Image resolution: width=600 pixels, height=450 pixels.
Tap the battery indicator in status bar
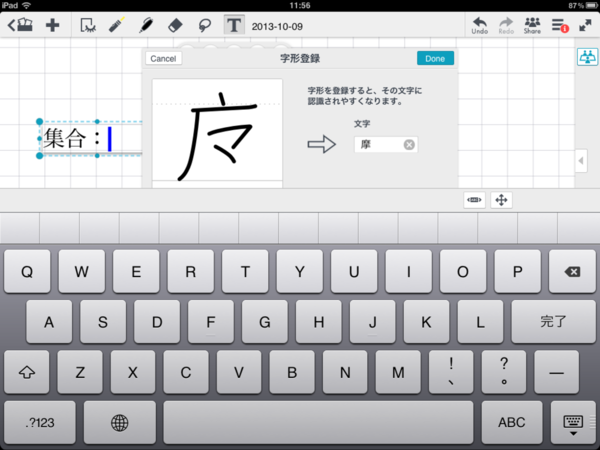click(592, 5)
